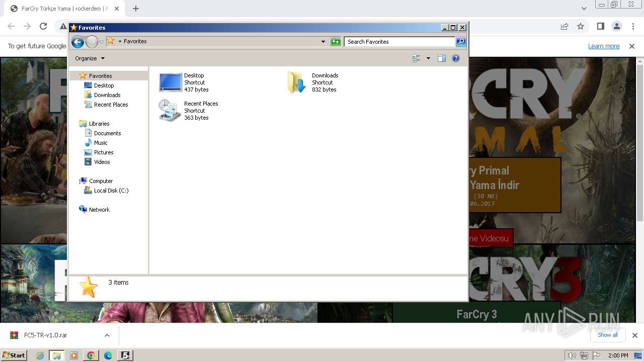Click the Learn more link
The height and width of the screenshot is (362, 644).
[604, 46]
